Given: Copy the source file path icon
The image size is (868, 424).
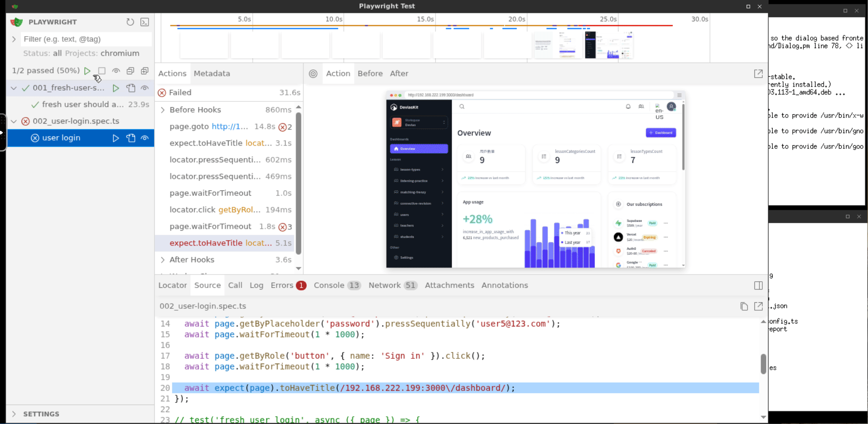Looking at the screenshot, I should point(744,306).
